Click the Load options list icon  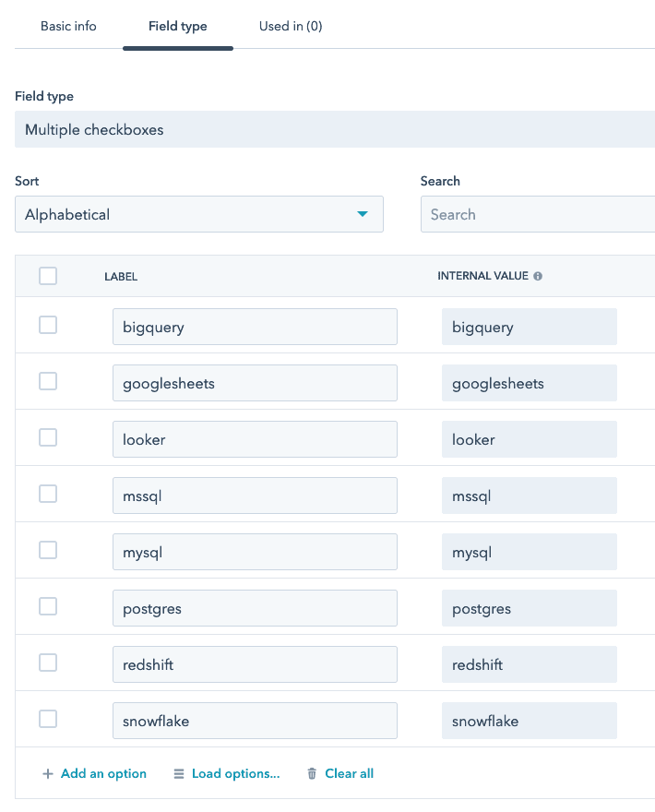pos(179,774)
